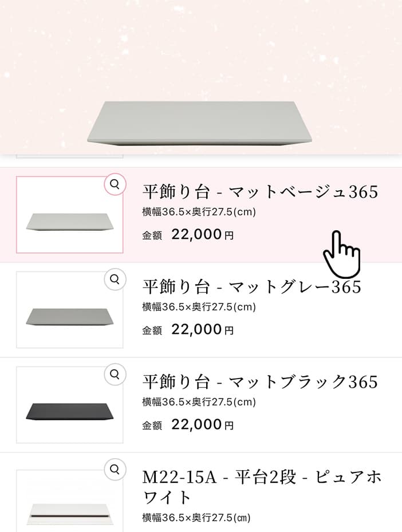Screen dimensions: 402x532
Task: Select the matte beige stand thumbnail
Action: [69, 220]
